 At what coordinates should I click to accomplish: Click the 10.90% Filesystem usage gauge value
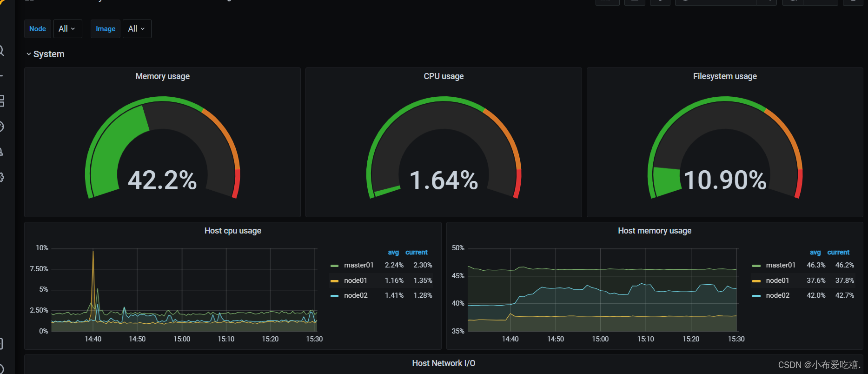click(725, 180)
